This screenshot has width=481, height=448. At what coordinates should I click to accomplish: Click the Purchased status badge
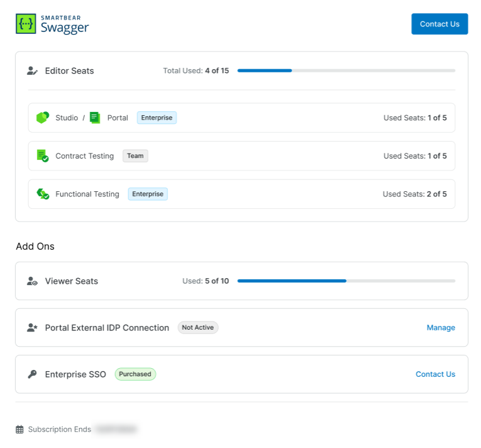coord(135,374)
